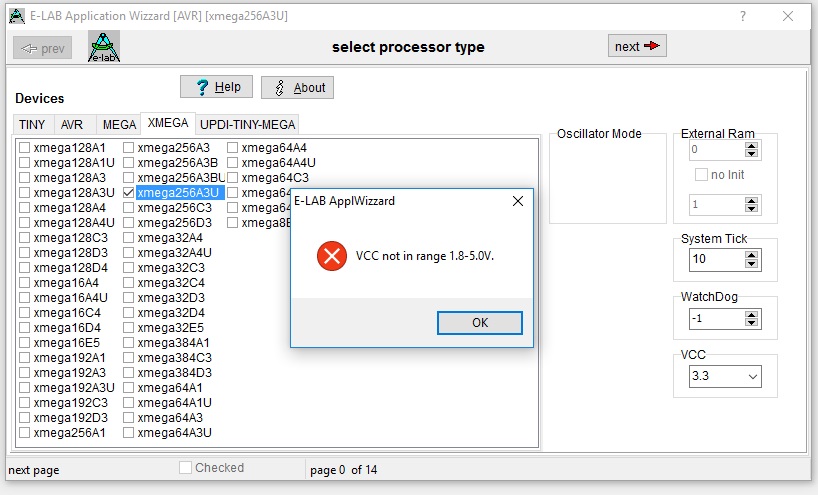Switch to the TINY devices tab
The height and width of the screenshot is (495, 818).
[x=32, y=125]
